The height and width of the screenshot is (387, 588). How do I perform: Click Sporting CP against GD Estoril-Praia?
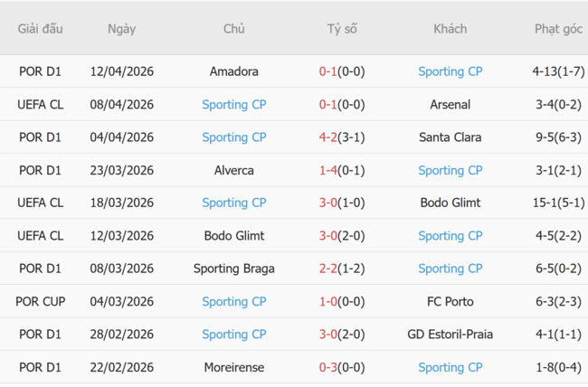coord(233,335)
